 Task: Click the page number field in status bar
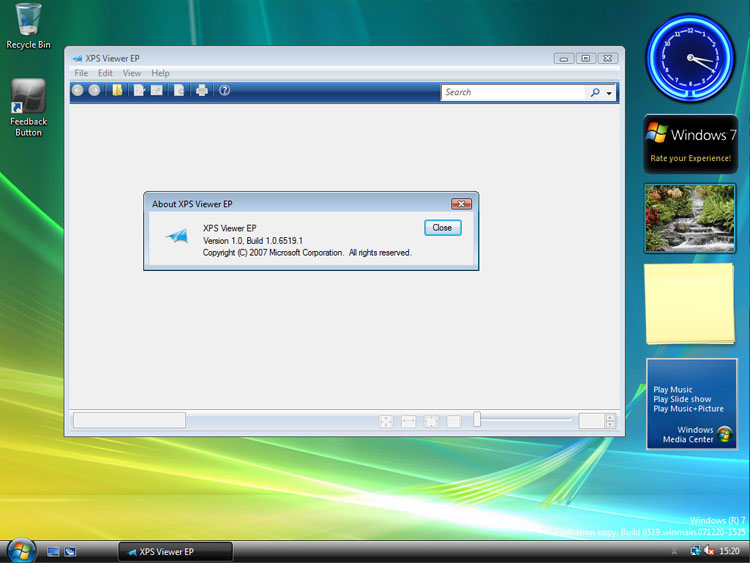click(129, 420)
